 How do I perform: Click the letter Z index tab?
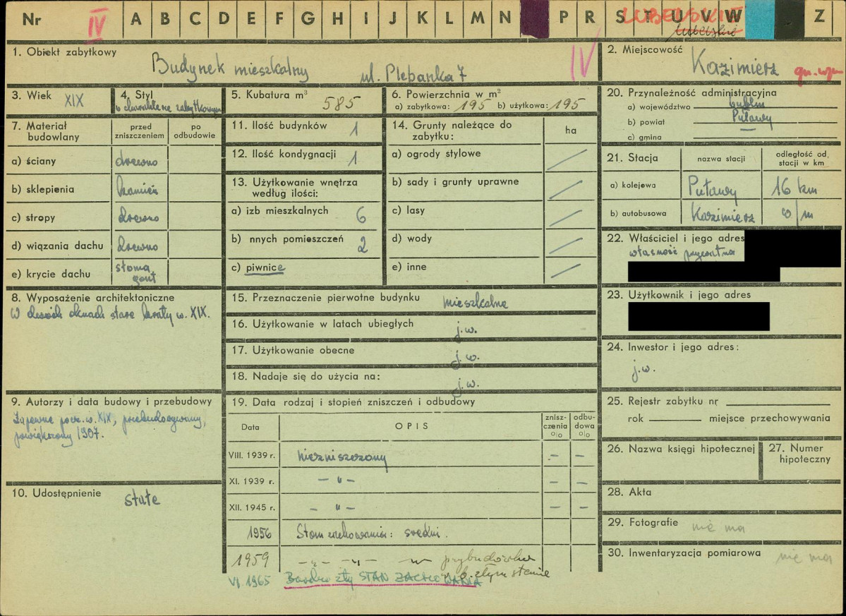tap(818, 18)
